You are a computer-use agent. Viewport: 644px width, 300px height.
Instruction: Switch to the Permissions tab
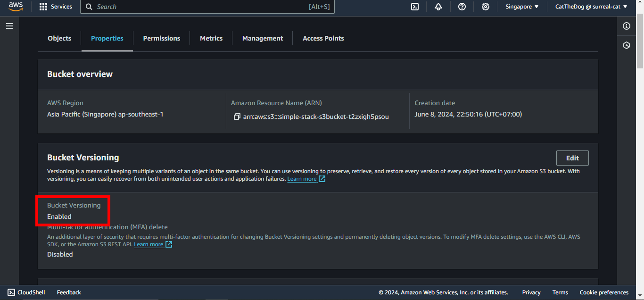[x=161, y=38]
